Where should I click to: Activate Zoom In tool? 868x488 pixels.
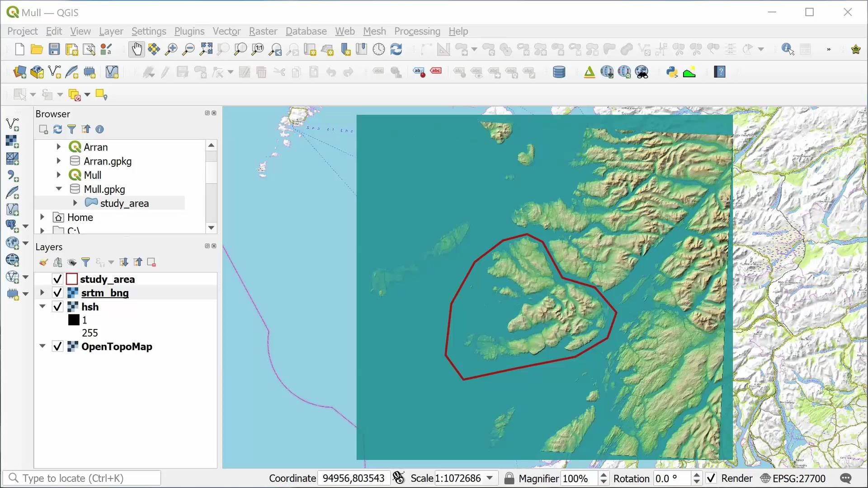171,49
